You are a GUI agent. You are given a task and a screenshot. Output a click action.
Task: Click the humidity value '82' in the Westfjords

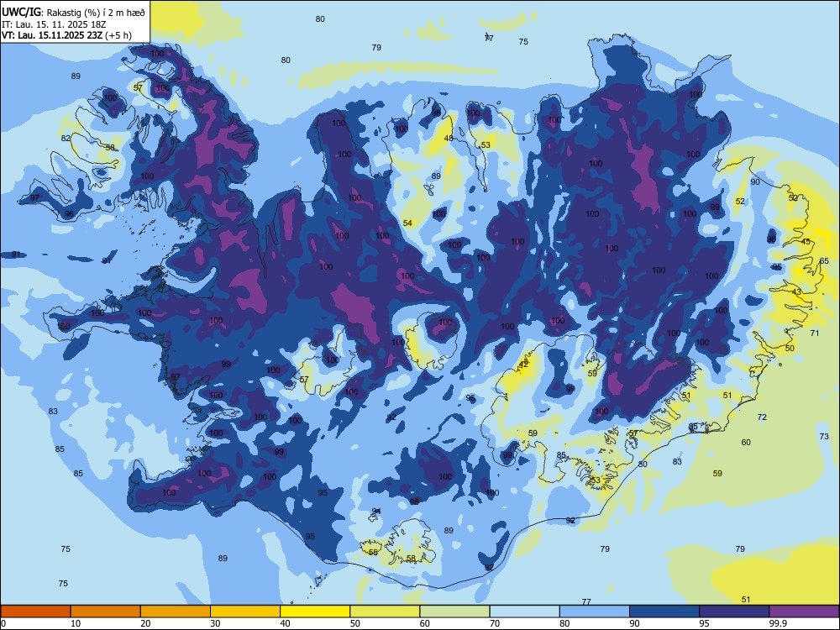66,139
